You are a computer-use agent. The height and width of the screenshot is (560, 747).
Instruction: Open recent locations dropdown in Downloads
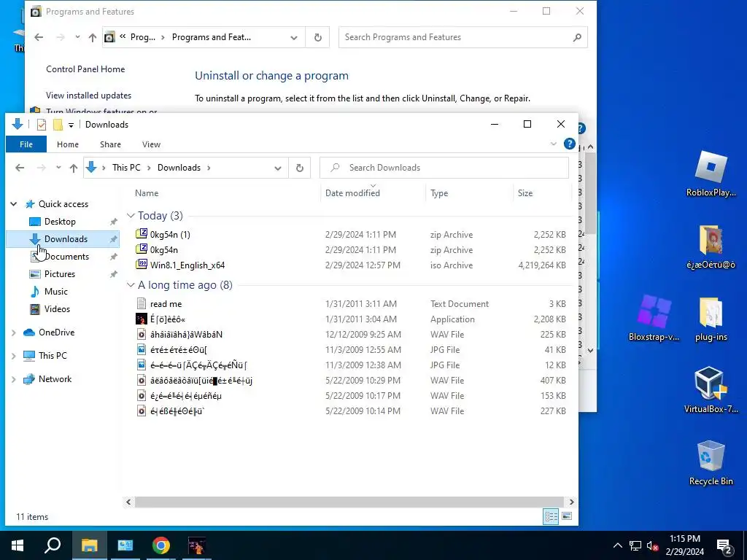tap(58, 168)
